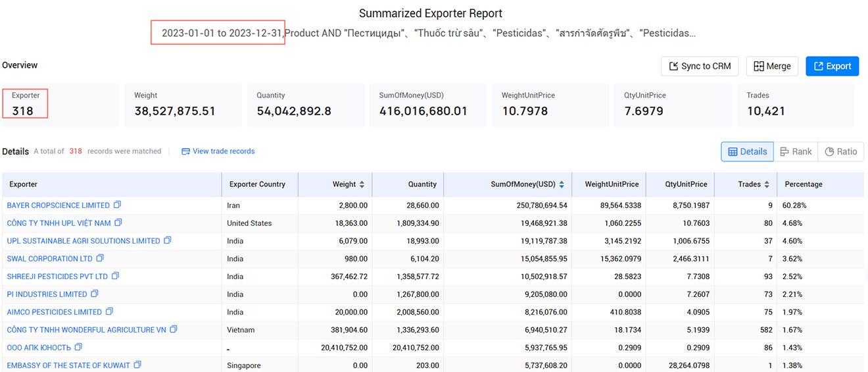Click the 2023-01-01 to 2023-12-31 date range
The width and height of the screenshot is (868, 372).
(222, 33)
